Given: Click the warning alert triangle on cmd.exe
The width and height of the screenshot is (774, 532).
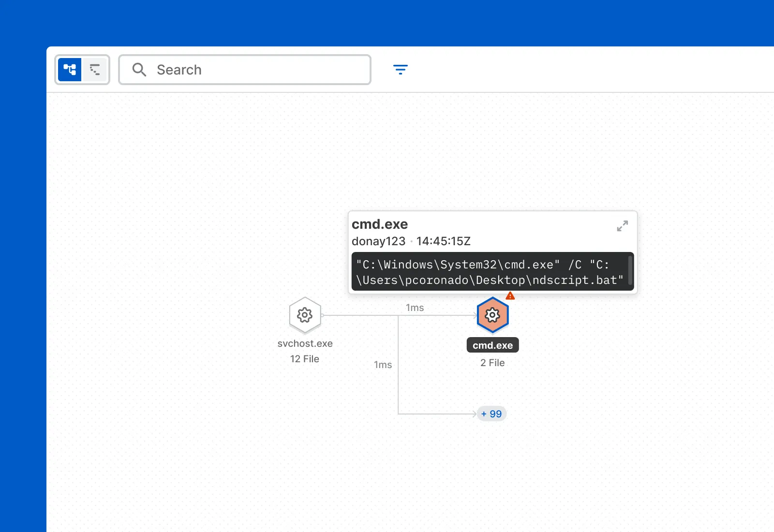Looking at the screenshot, I should point(510,295).
